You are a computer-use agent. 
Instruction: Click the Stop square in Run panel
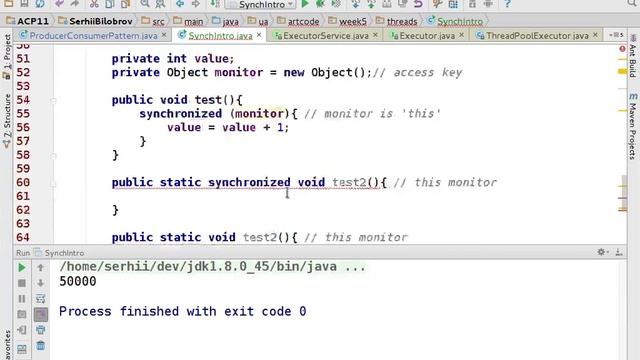coord(22,283)
